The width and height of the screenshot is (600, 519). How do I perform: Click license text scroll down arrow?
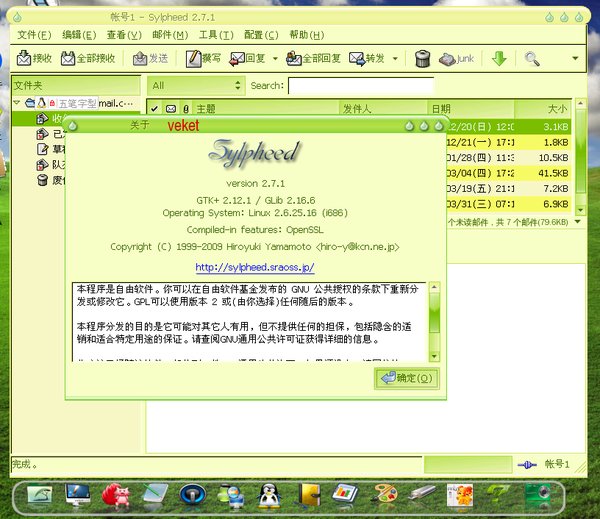click(x=434, y=356)
